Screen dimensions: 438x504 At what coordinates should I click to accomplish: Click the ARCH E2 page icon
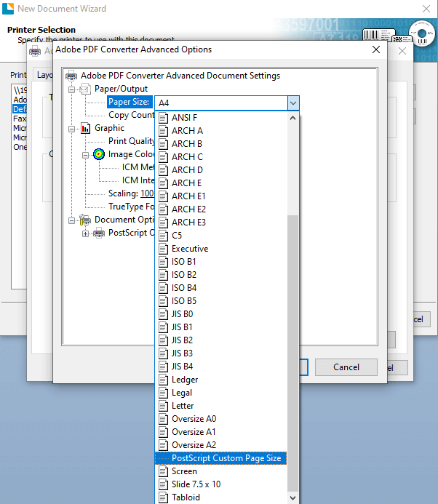click(164, 209)
